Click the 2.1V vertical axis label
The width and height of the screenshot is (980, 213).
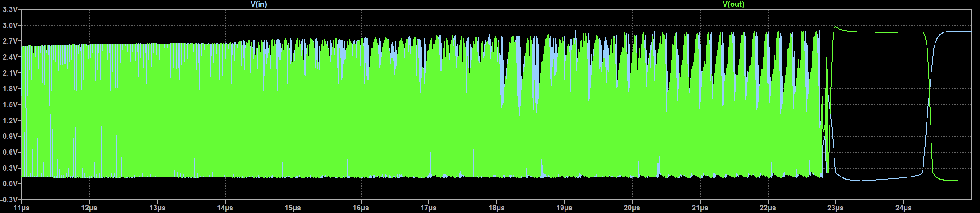pyautogui.click(x=10, y=73)
